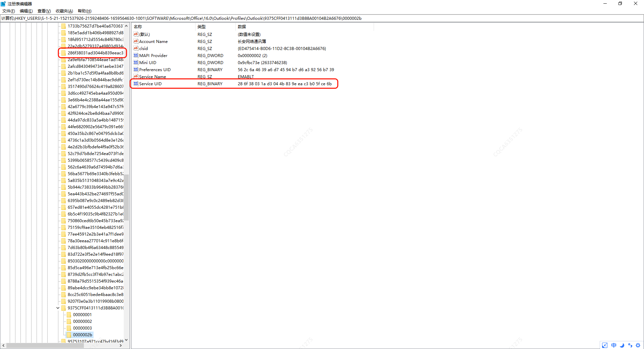Toggle the IME Chinese/English mode indicator

click(x=614, y=345)
